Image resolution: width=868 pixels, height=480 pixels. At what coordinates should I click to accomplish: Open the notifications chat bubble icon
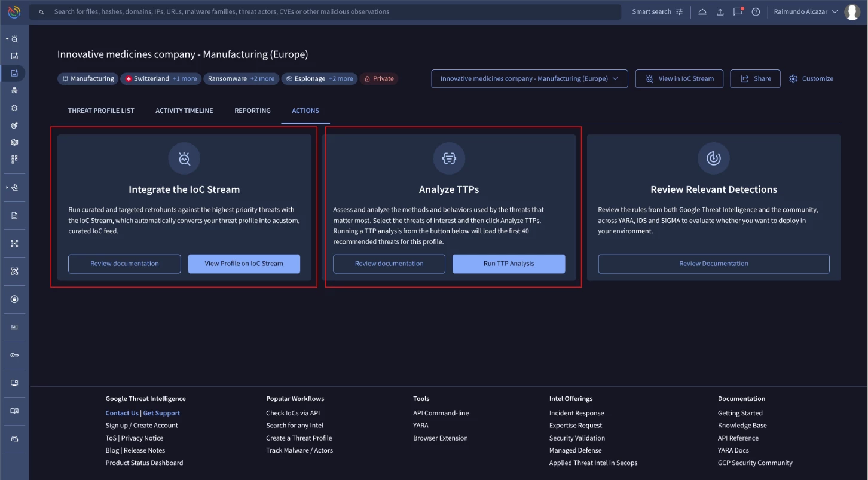pyautogui.click(x=738, y=11)
